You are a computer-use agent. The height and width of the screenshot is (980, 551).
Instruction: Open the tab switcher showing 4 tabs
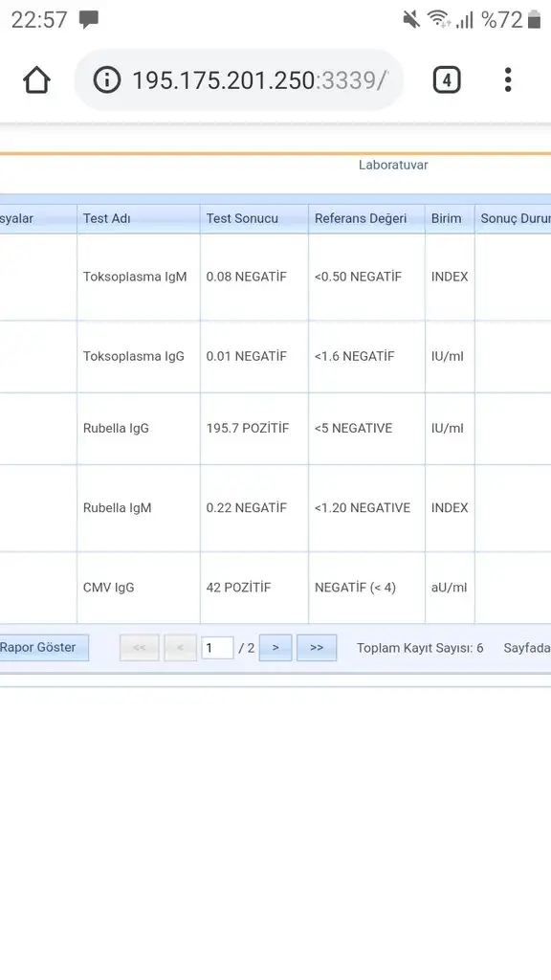click(x=447, y=80)
